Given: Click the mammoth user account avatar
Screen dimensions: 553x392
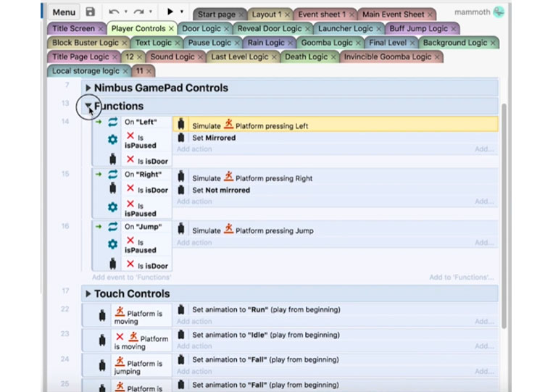Looking at the screenshot, I should [499, 12].
